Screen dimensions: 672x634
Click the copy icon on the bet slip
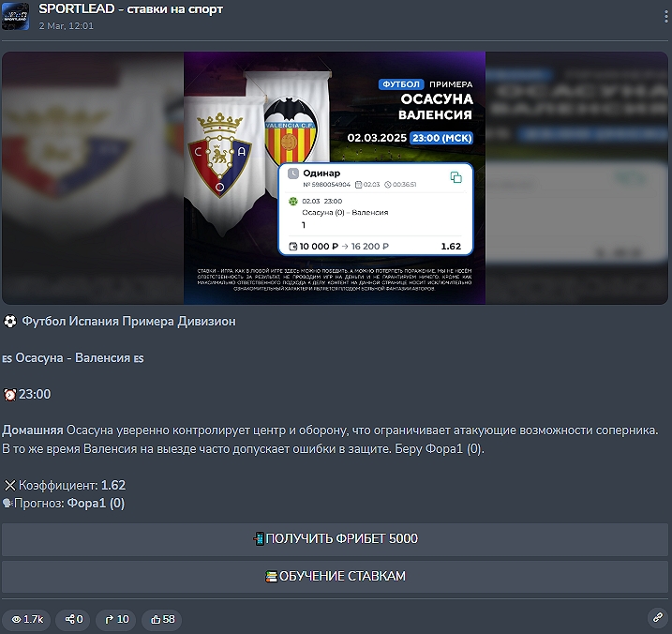455,177
